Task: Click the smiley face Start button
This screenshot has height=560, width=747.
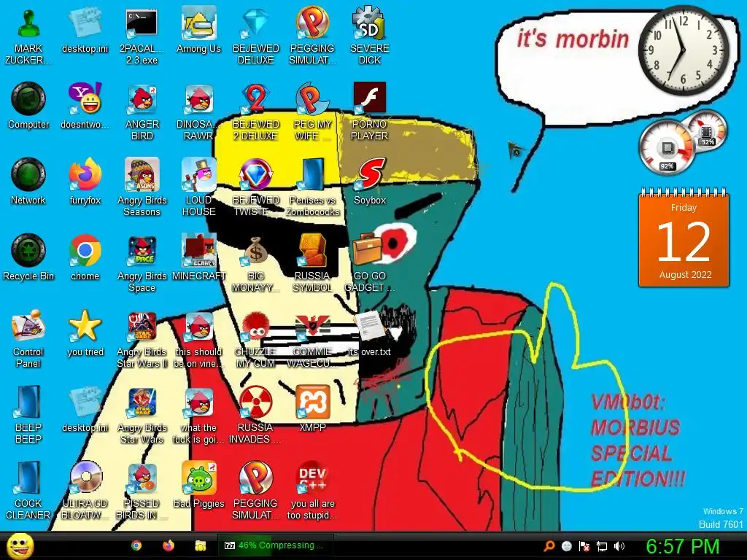Action: click(20, 546)
